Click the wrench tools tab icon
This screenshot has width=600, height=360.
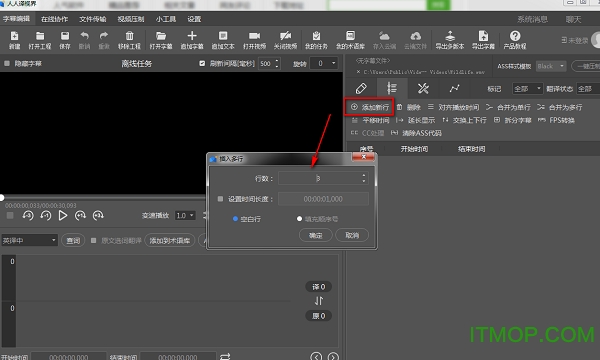tap(423, 89)
